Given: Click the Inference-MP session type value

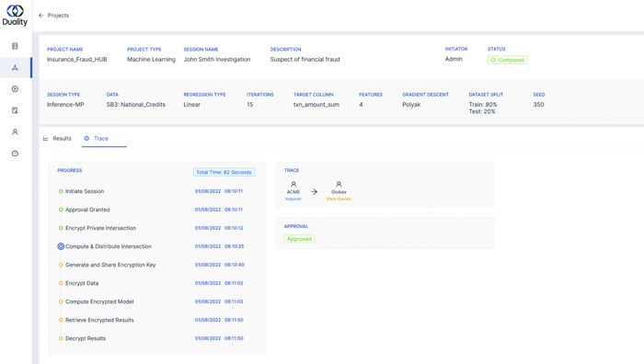Looking at the screenshot, I should click(65, 105).
